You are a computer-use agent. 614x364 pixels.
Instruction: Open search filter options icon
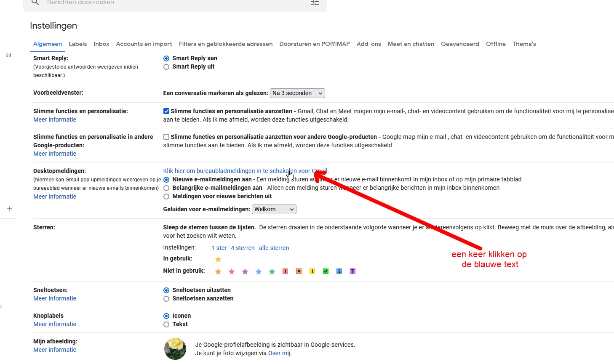(x=315, y=3)
